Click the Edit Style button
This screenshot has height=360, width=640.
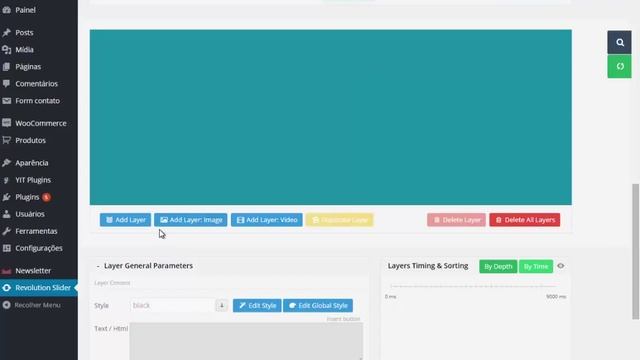tap(257, 305)
